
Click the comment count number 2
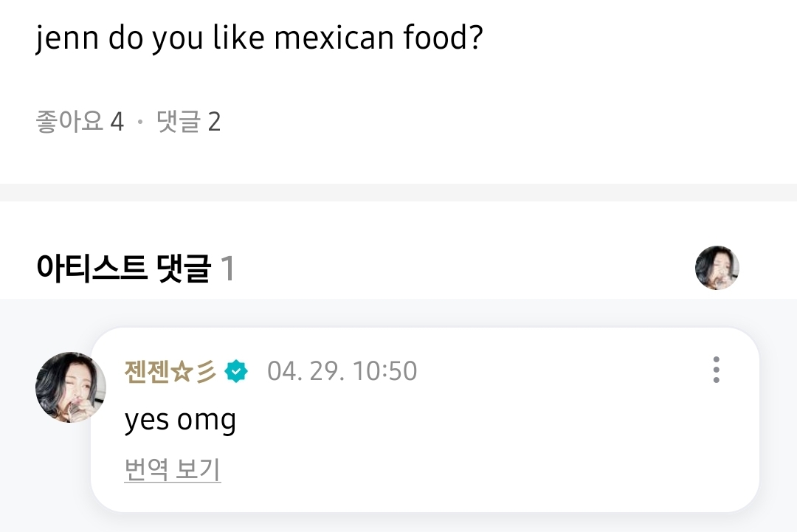click(214, 122)
